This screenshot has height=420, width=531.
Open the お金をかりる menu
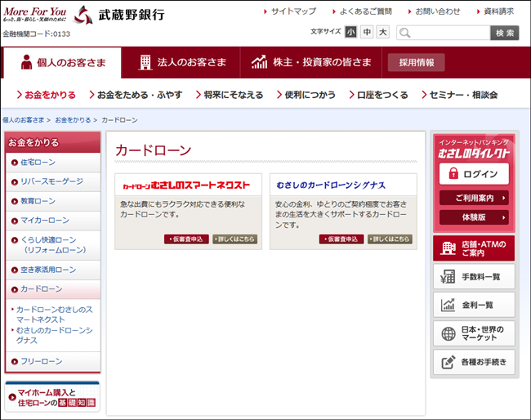(47, 95)
